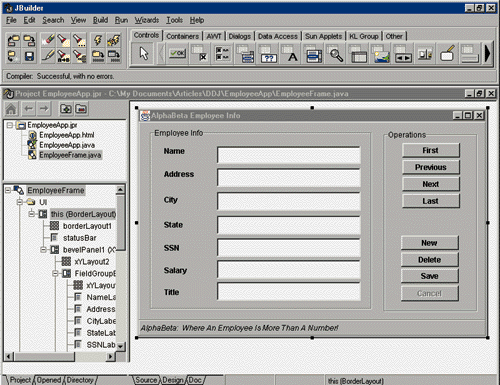
Task: Select EmployeeApp.java in project tree
Action: 67,145
